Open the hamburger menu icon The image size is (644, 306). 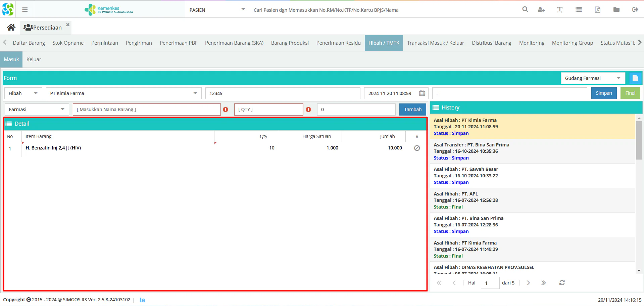(x=25, y=10)
